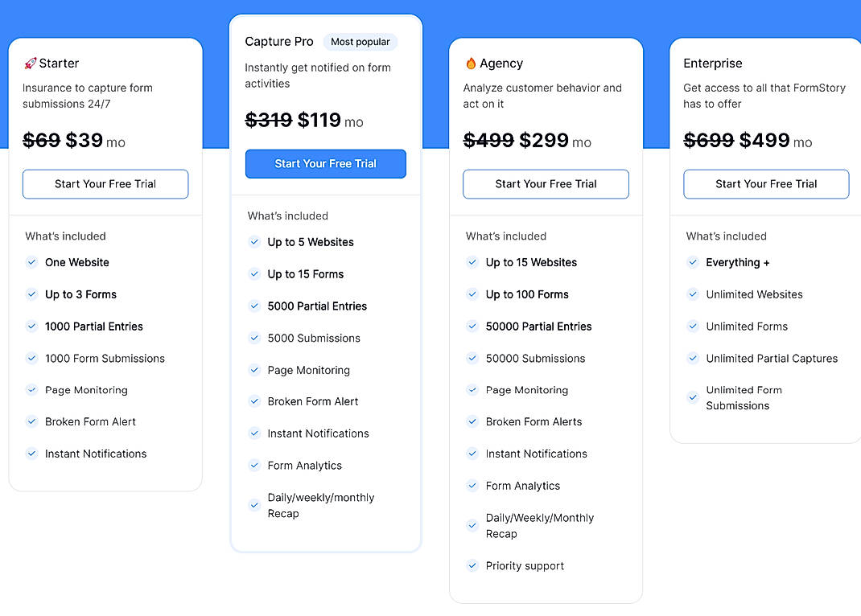Viewport: 861px width, 616px height.
Task: Click the checkmark beside Page Monitoring in Agency
Action: 472,390
